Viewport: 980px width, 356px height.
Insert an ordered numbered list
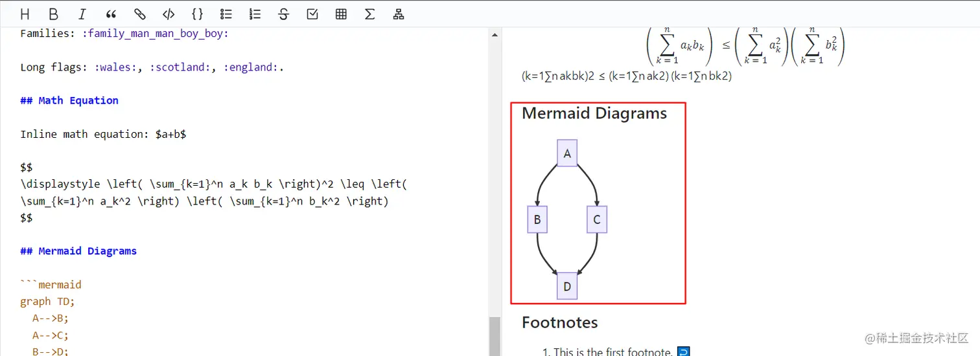click(x=255, y=14)
